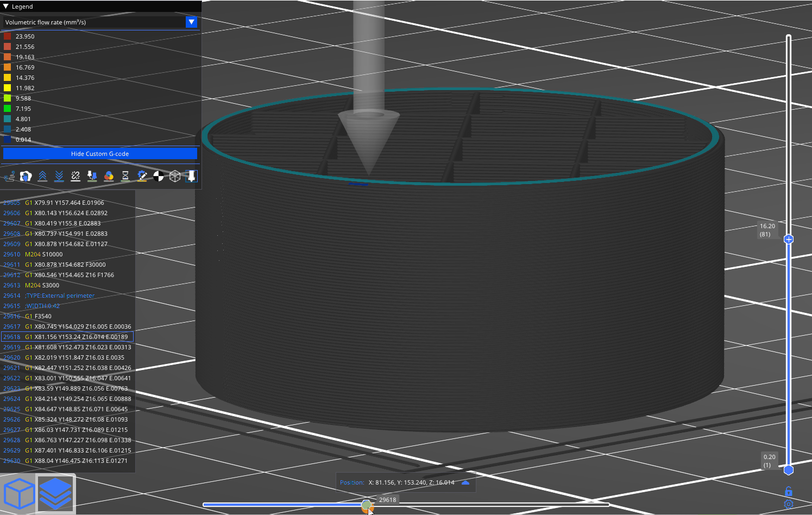The width and height of the screenshot is (812, 515).
Task: Toggle deretractions double-down-arrow icon
Action: click(59, 177)
